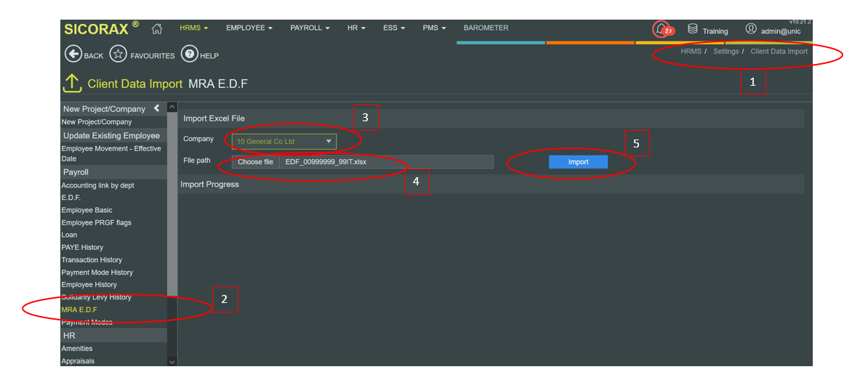This screenshot has width=868, height=388.
Task: Open Favourites star icon
Action: tap(118, 54)
